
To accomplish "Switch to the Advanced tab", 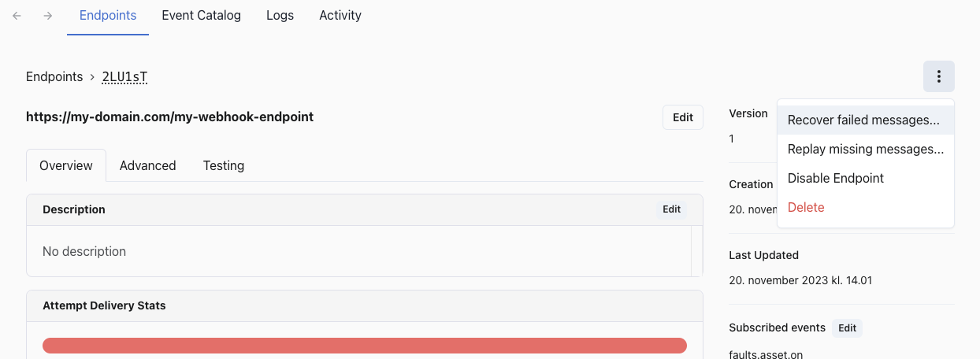I will coord(147,165).
